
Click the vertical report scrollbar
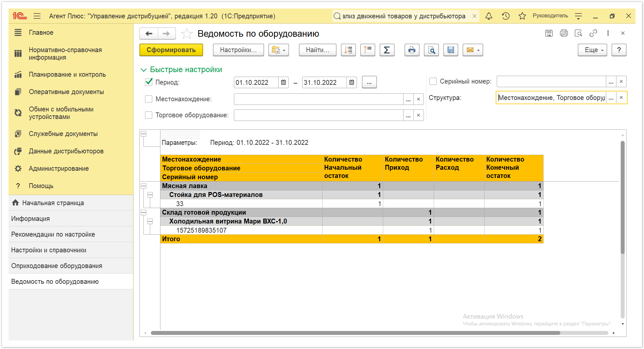[x=622, y=197]
